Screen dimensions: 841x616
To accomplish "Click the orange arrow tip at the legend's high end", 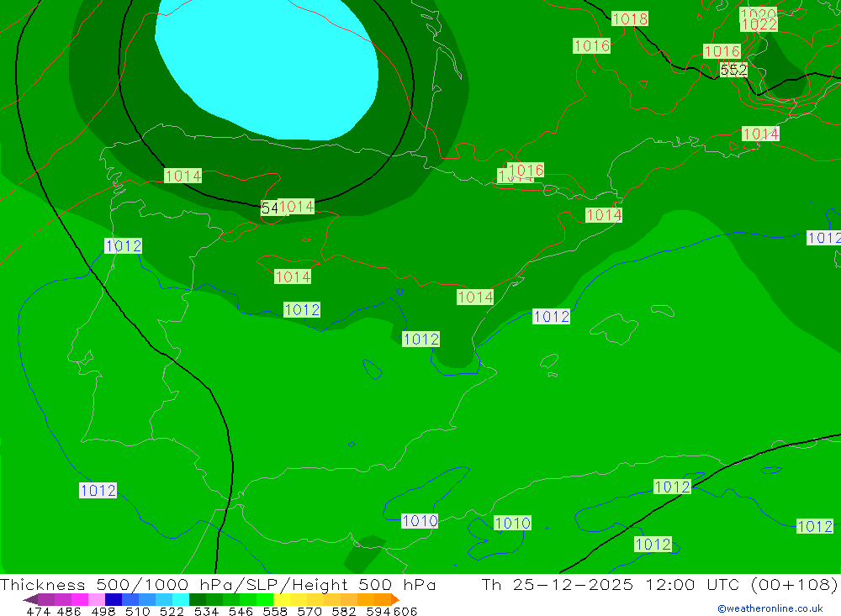I will [x=395, y=599].
